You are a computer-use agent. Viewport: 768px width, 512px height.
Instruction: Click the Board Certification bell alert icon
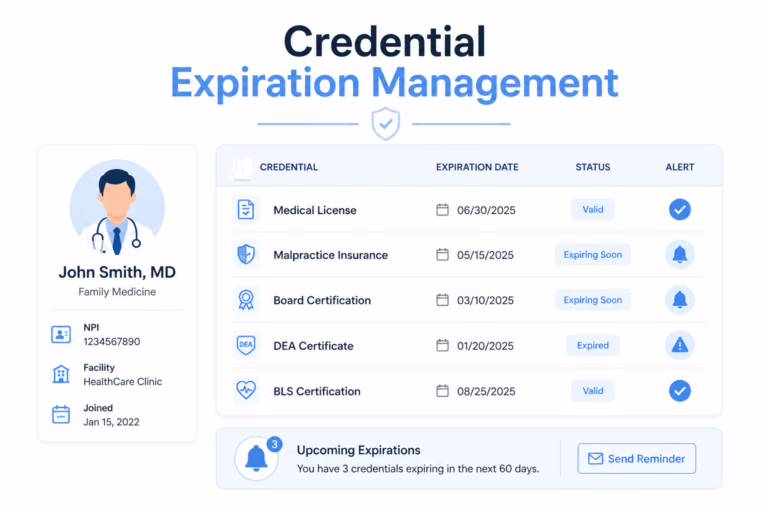pos(680,300)
